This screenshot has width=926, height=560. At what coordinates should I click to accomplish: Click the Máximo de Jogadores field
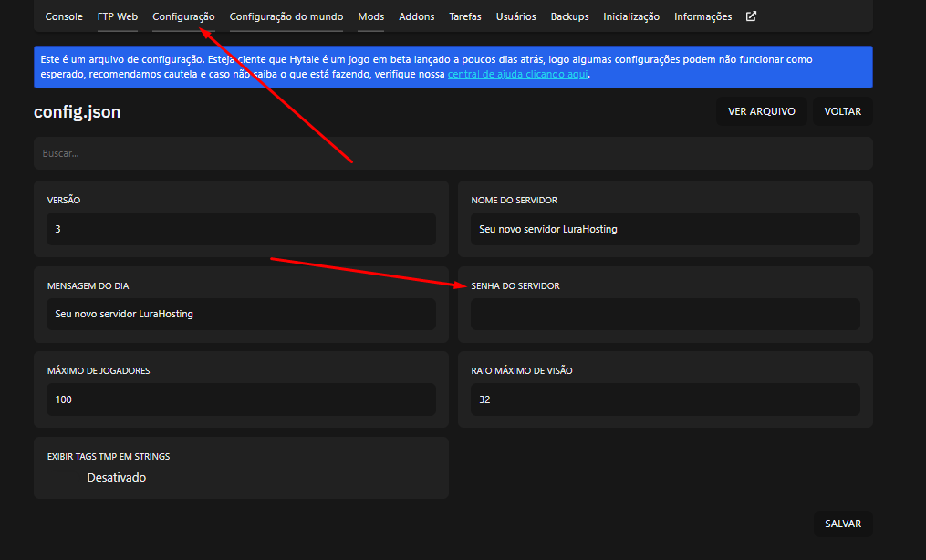(241, 399)
